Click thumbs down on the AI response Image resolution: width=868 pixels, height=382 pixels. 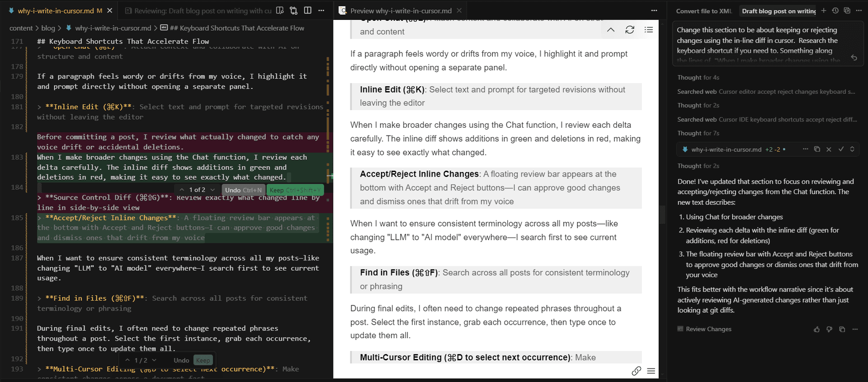[829, 329]
